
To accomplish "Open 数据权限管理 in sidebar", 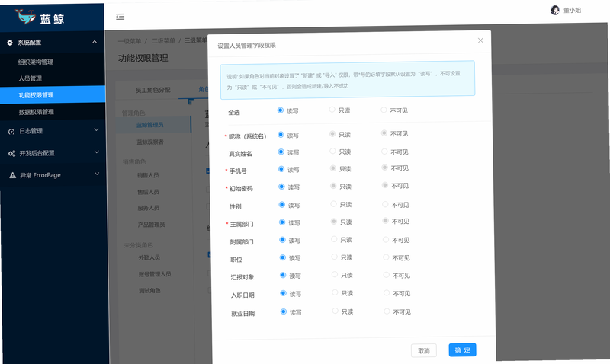I will (x=36, y=112).
